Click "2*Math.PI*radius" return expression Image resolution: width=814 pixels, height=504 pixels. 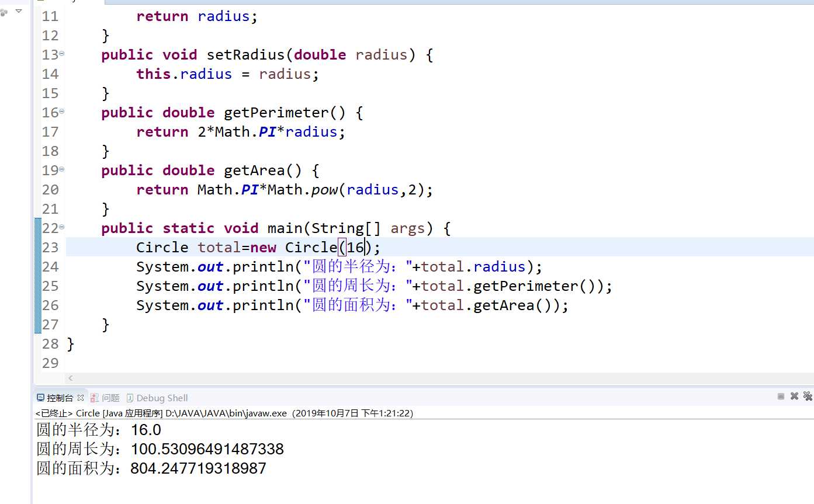click(x=268, y=131)
